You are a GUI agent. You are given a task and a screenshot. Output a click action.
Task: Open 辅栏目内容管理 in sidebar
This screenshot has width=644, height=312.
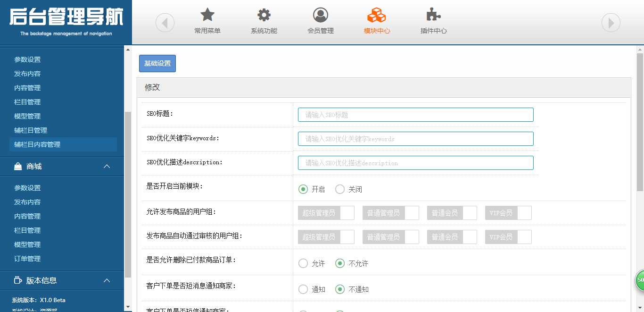point(63,144)
